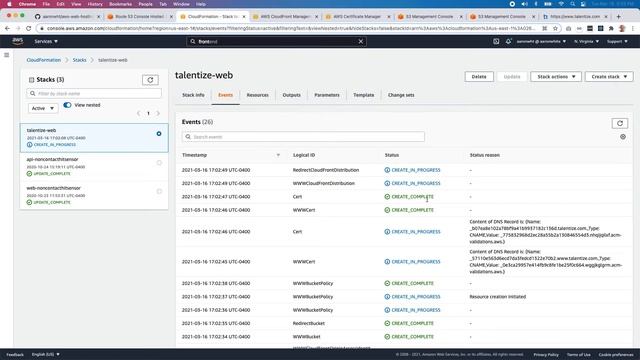Viewport: 640px width, 360px height.
Task: Switch to the Outputs tab
Action: (x=291, y=95)
